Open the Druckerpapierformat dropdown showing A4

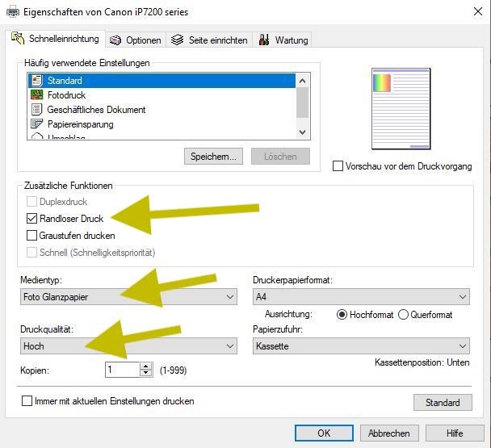361,297
